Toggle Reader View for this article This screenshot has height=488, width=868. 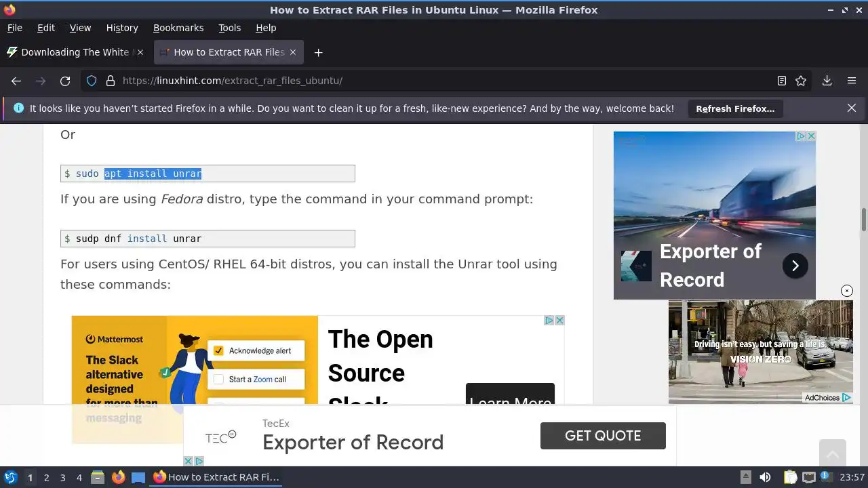point(782,81)
